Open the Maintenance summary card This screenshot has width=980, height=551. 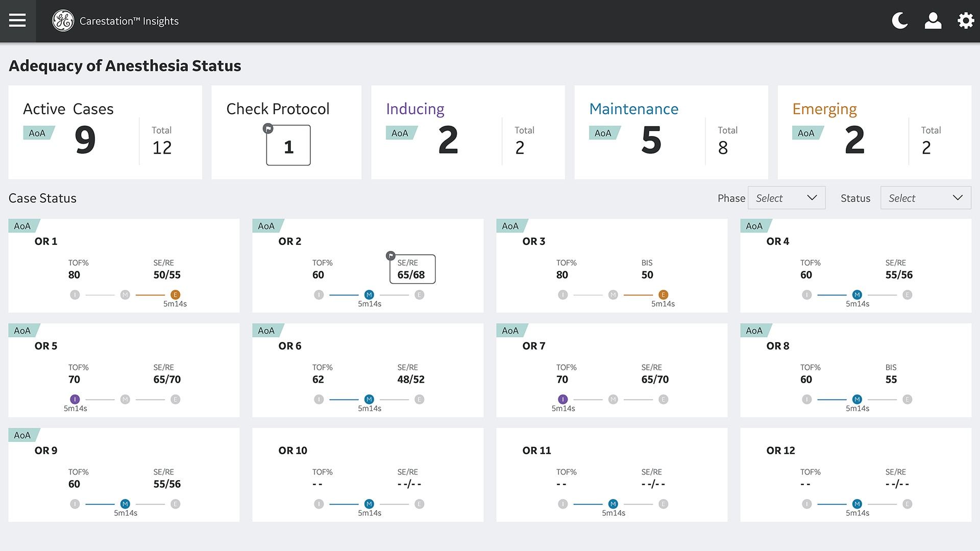tap(671, 132)
